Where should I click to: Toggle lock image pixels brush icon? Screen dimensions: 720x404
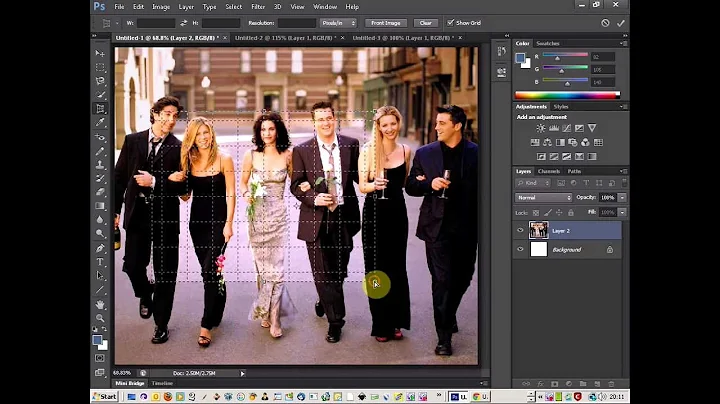click(547, 213)
